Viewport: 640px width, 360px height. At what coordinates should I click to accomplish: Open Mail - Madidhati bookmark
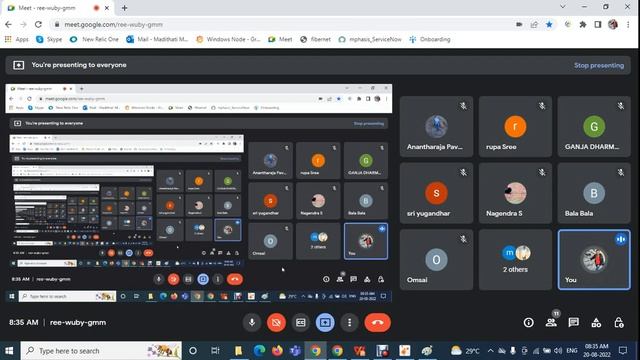[x=157, y=39]
